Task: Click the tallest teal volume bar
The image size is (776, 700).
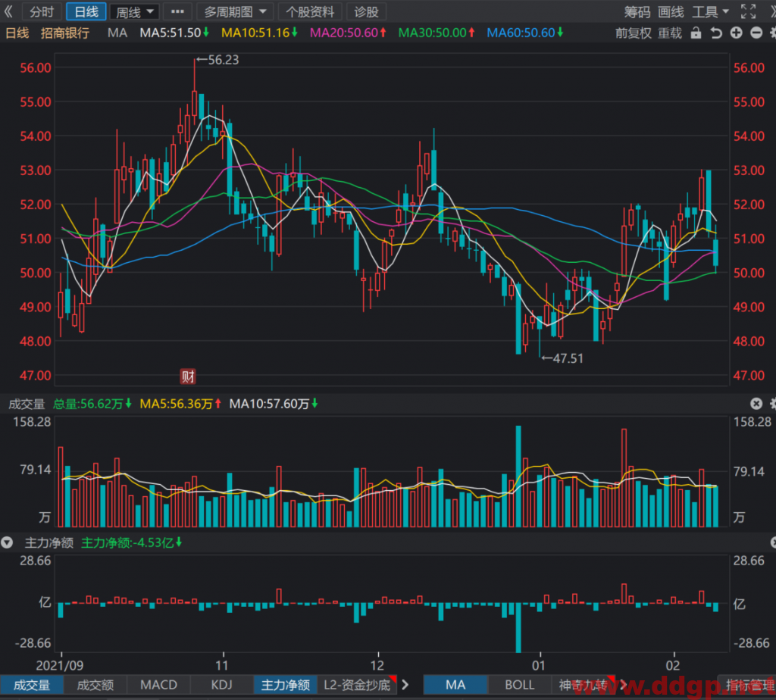Action: point(518,476)
